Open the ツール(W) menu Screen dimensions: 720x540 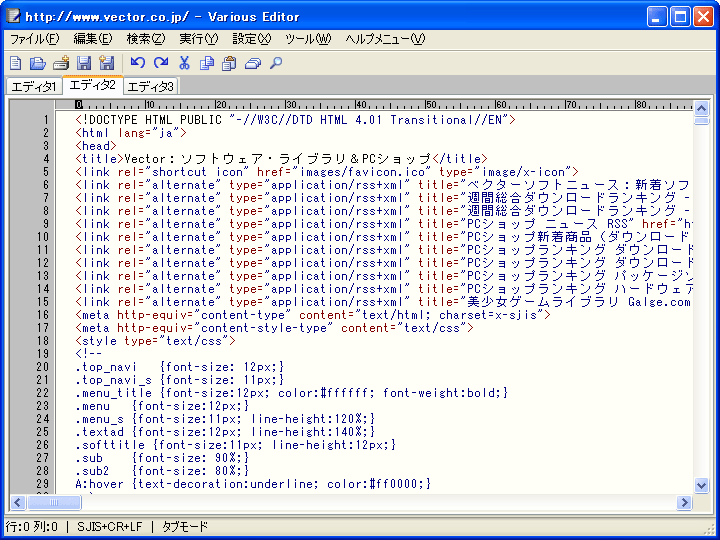[x=308, y=39]
